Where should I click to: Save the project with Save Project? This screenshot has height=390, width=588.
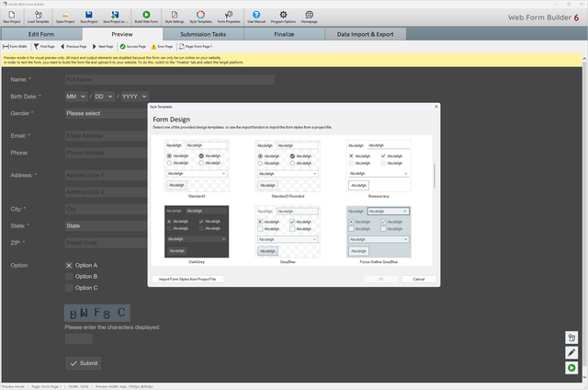pyautogui.click(x=89, y=17)
